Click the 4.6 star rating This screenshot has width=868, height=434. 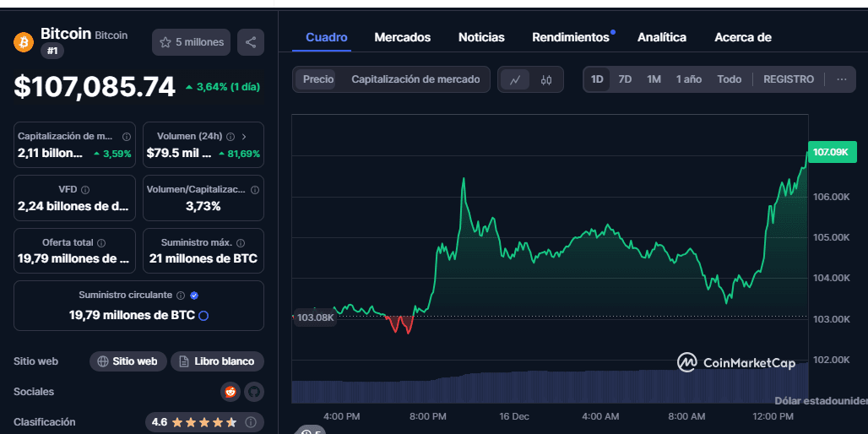point(193,422)
